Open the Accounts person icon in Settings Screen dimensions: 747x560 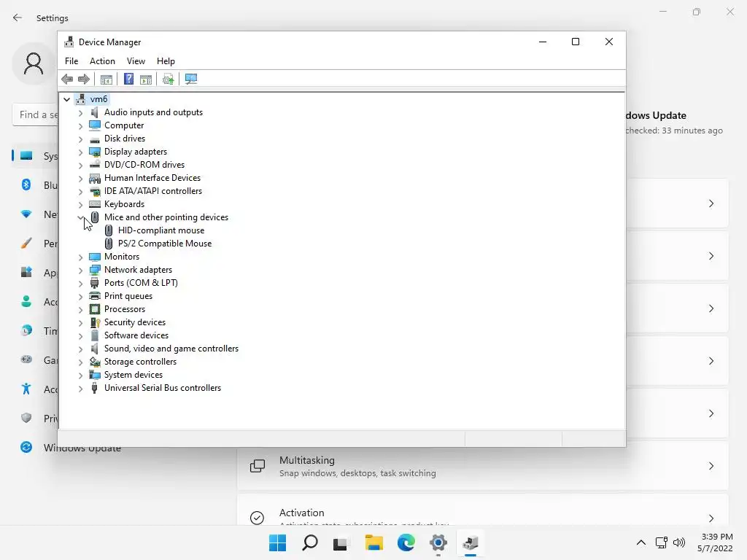coord(26,301)
